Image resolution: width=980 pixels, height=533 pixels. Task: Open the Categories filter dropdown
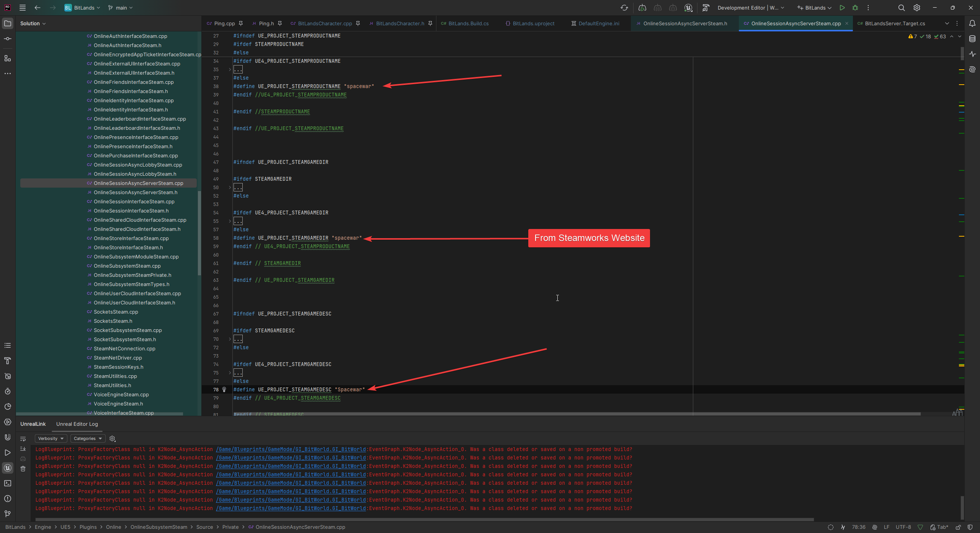[x=88, y=438]
